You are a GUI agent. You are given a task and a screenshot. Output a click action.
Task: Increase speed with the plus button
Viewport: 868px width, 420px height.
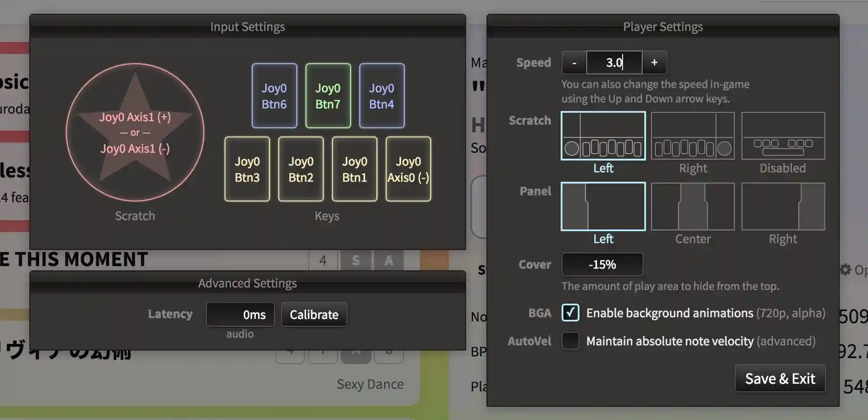(x=654, y=63)
